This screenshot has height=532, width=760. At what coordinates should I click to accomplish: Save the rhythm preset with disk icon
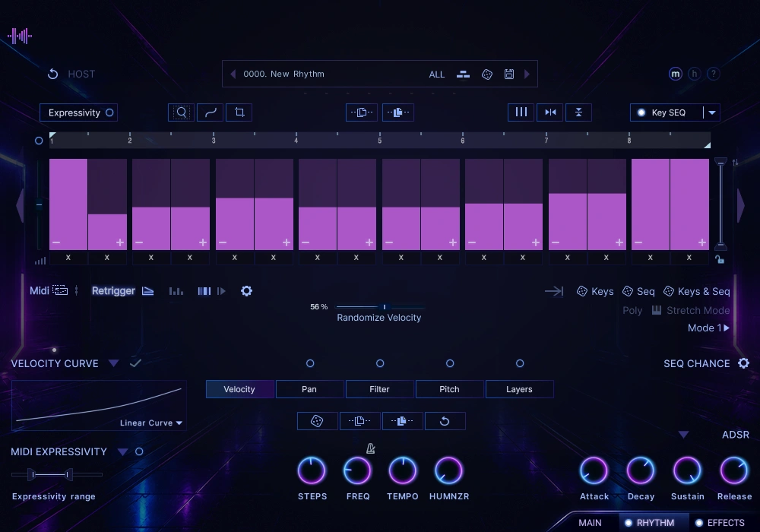pos(509,74)
